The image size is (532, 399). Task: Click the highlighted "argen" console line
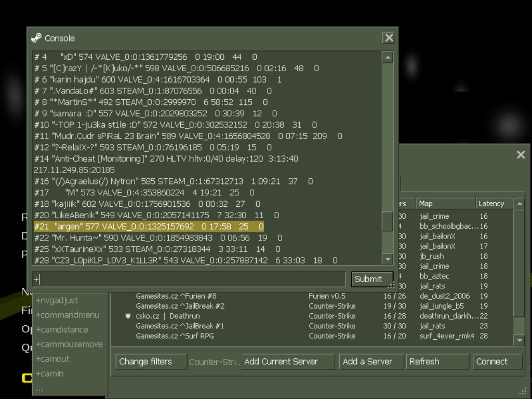(x=149, y=227)
